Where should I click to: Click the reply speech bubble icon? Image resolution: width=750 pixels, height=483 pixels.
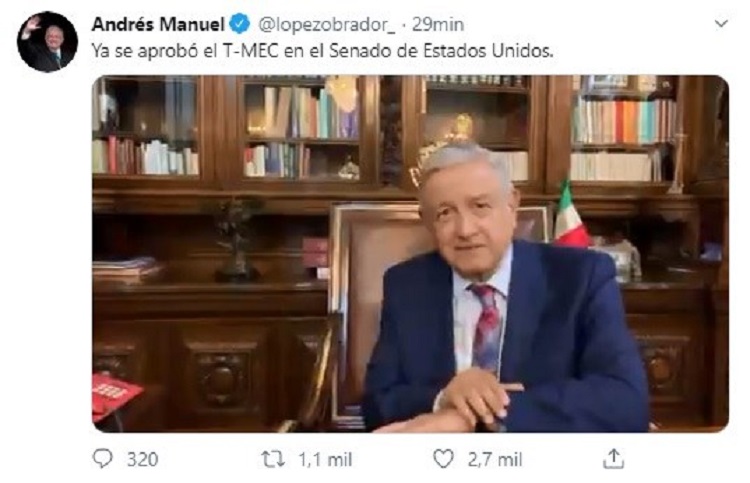tap(102, 459)
